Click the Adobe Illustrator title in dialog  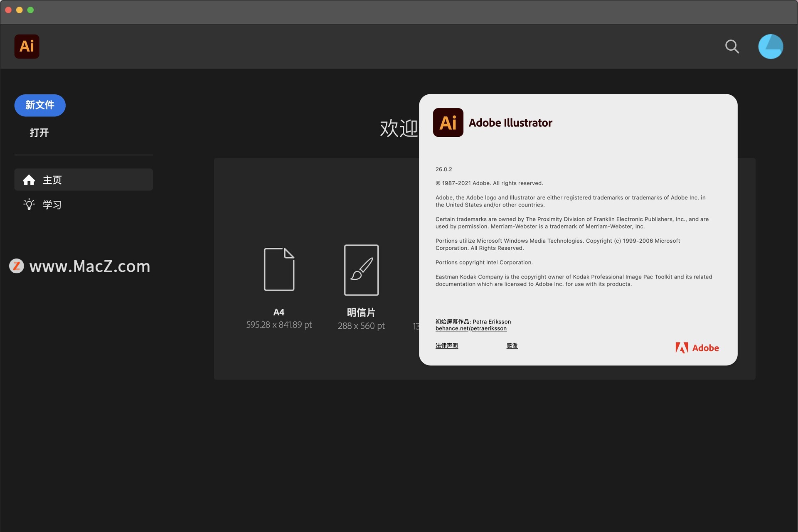tap(510, 123)
